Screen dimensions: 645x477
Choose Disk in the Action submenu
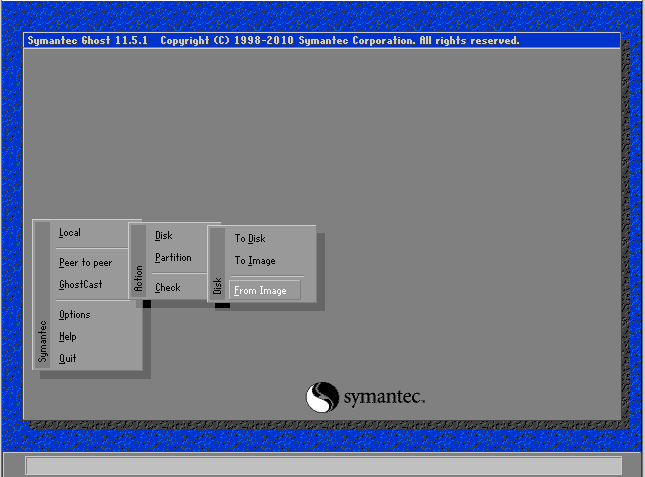tap(164, 236)
